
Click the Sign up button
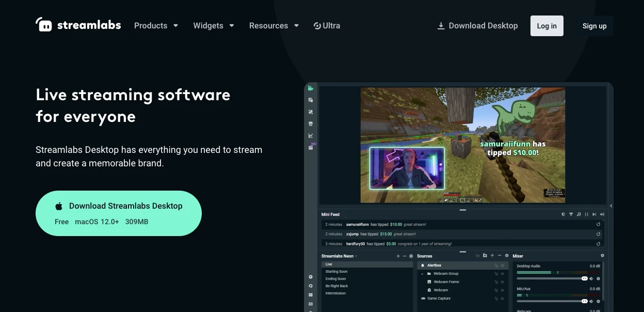click(594, 26)
